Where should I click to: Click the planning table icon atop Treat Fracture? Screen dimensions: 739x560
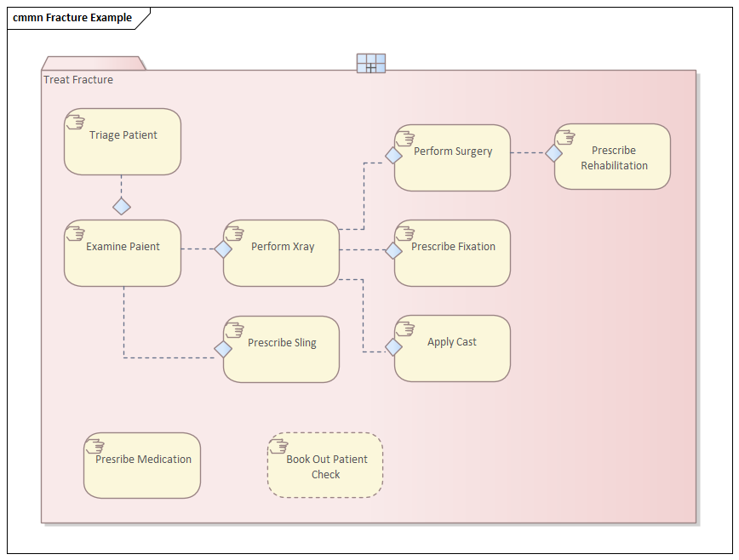click(370, 63)
